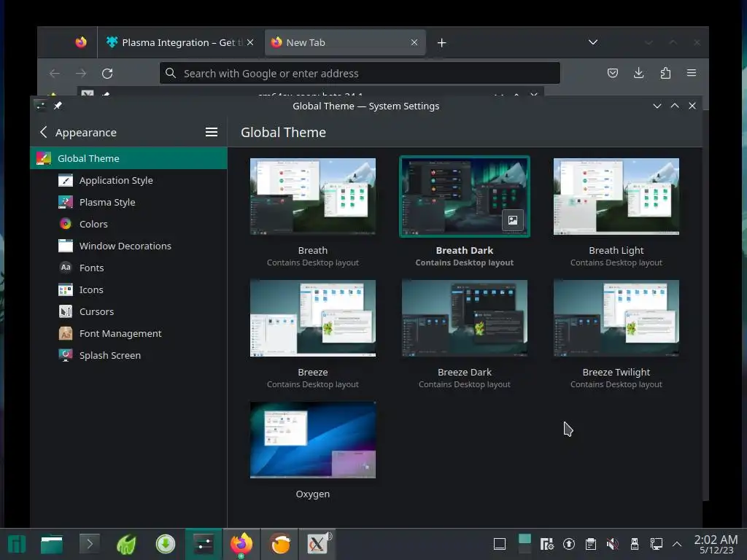This screenshot has width=747, height=560.
Task: Select the Breath Light theme thumbnail
Action: 616,197
